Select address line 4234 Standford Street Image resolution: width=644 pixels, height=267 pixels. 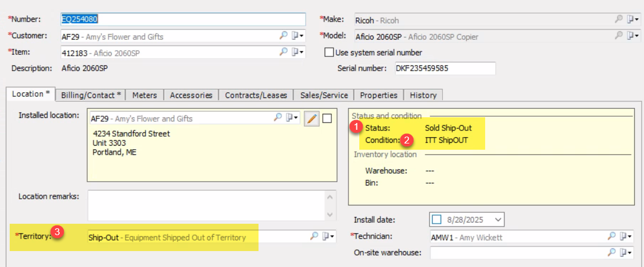point(132,133)
